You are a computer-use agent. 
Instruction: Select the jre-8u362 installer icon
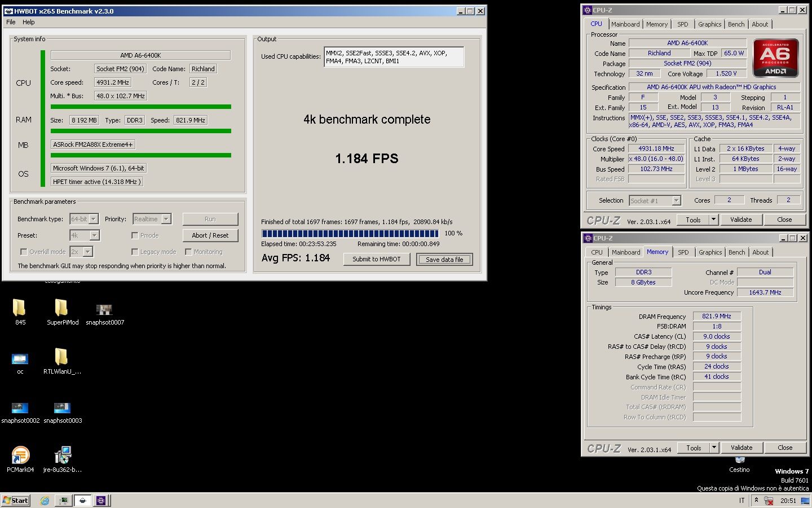62,455
